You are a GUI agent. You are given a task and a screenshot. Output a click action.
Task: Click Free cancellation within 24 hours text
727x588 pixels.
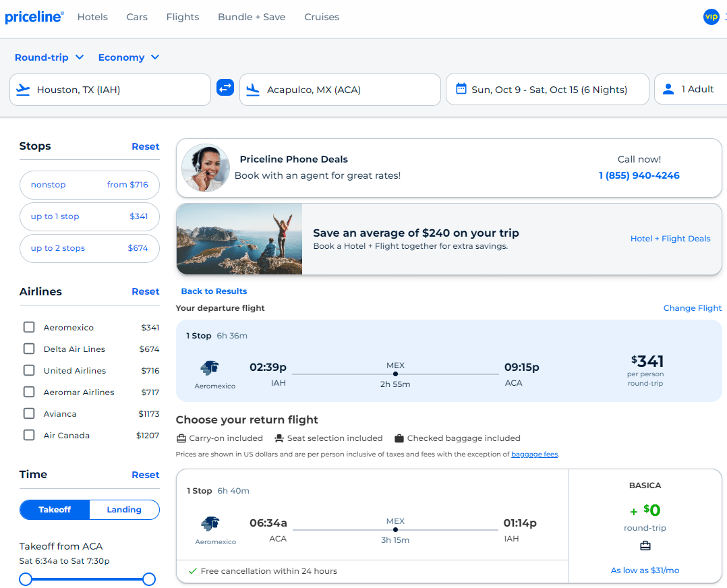pos(269,571)
